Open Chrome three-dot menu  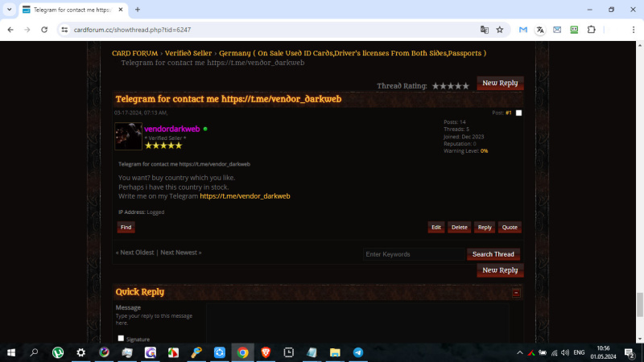click(634, 30)
